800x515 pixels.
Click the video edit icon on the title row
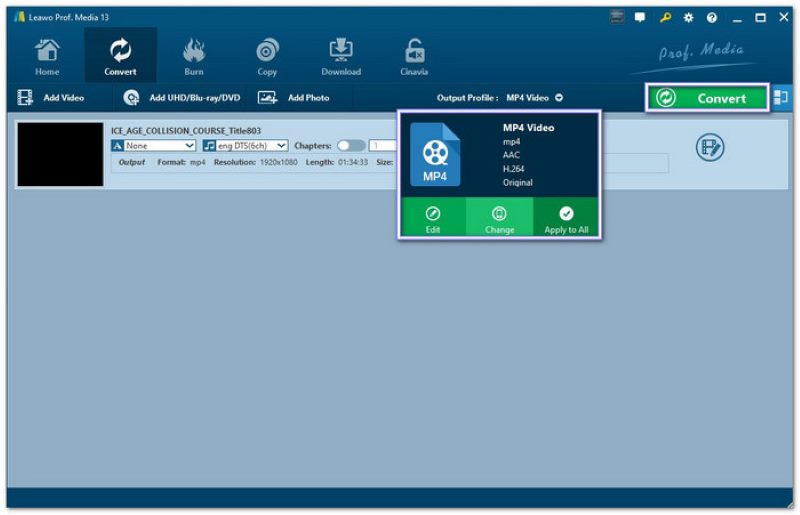710,148
